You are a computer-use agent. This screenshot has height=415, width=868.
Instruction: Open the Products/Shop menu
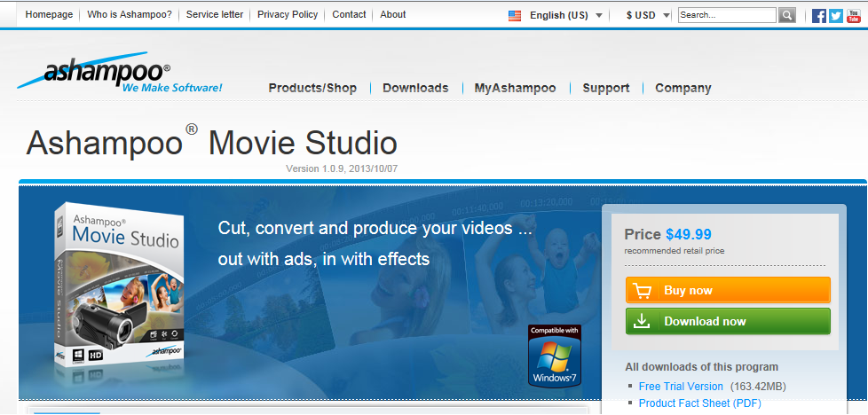(312, 88)
